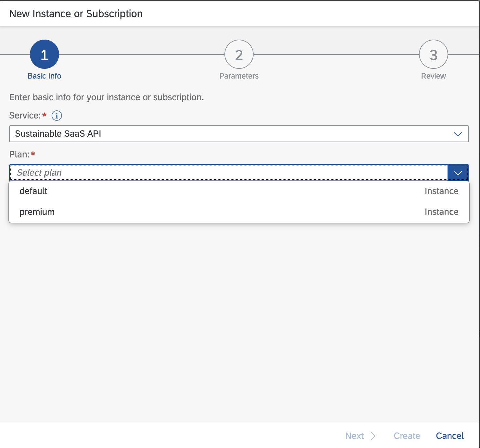Click the Plan: label
The width and height of the screenshot is (480, 448).
[x=19, y=155]
